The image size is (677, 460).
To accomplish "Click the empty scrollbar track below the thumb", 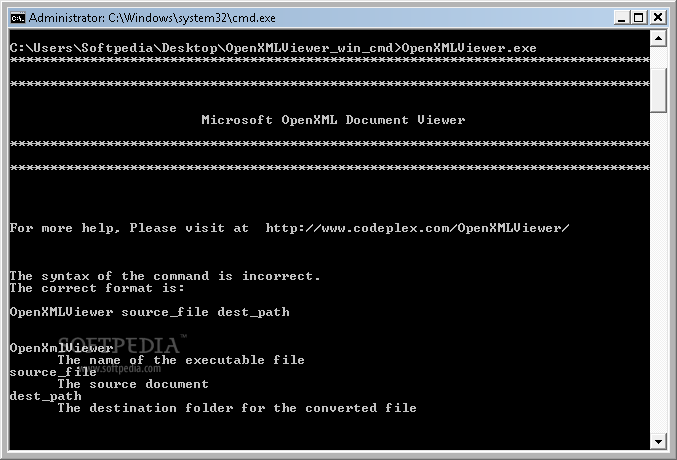I will [659, 280].
